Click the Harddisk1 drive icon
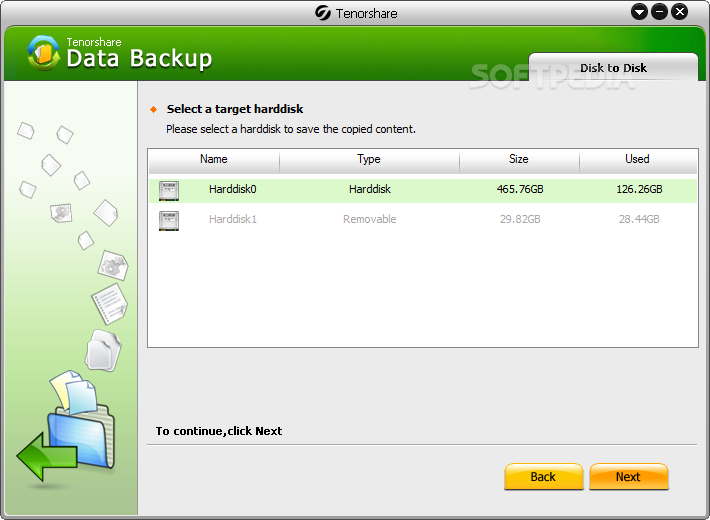This screenshot has width=710, height=520. pyautogui.click(x=169, y=221)
